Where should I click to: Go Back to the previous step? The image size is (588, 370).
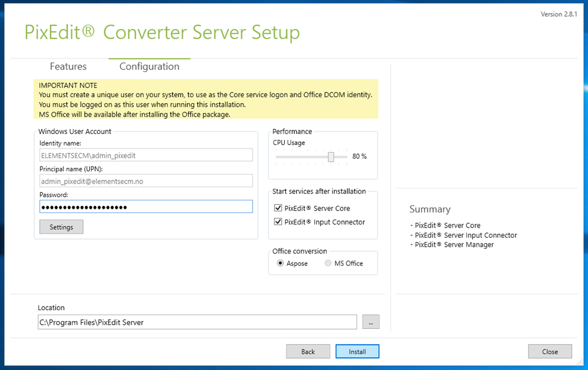(308, 352)
